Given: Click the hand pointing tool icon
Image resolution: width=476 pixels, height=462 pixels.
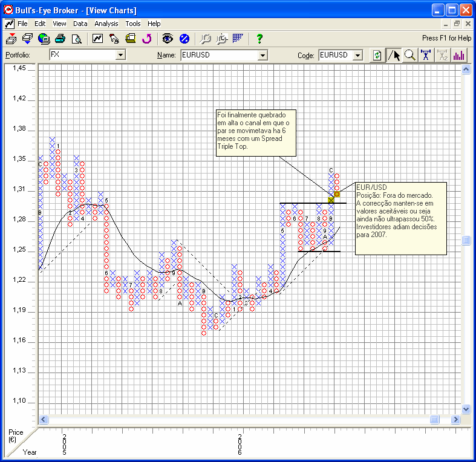Looking at the screenshot, I should [114, 39].
